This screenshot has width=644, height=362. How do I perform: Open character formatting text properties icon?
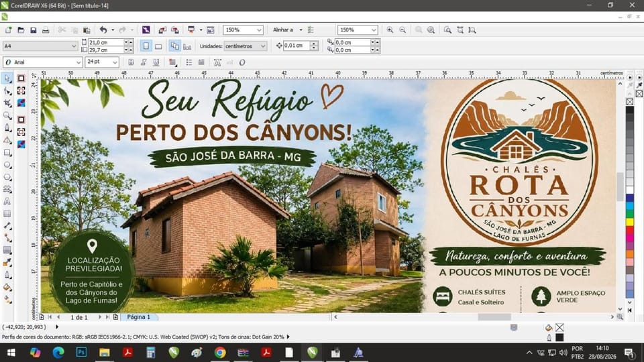click(217, 62)
